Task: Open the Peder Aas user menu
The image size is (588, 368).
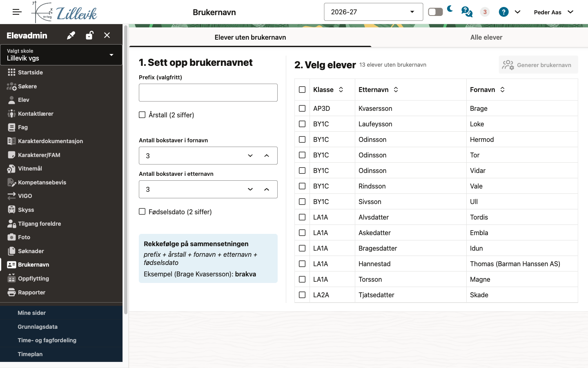Action: 554,12
